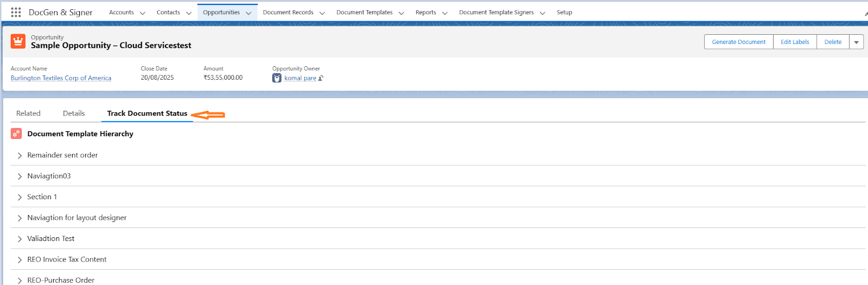Expand the Naviagtion03 template row
The image size is (868, 285).
point(20,176)
